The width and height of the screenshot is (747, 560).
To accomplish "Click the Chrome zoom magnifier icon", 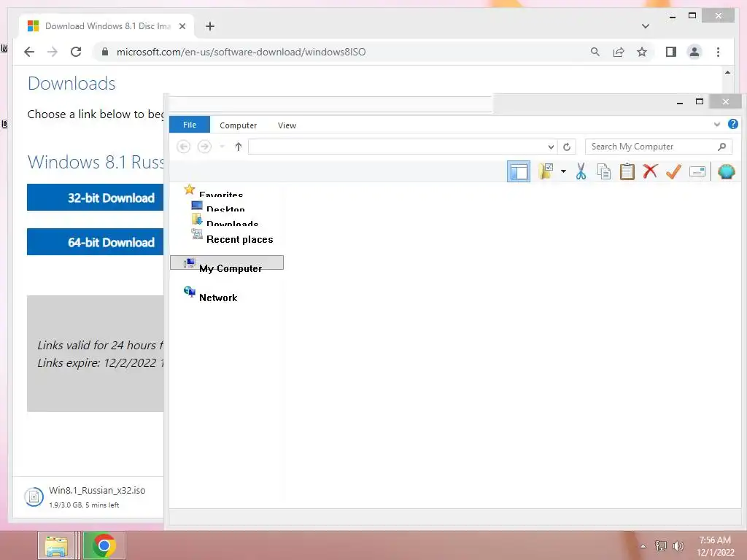I will pyautogui.click(x=595, y=52).
